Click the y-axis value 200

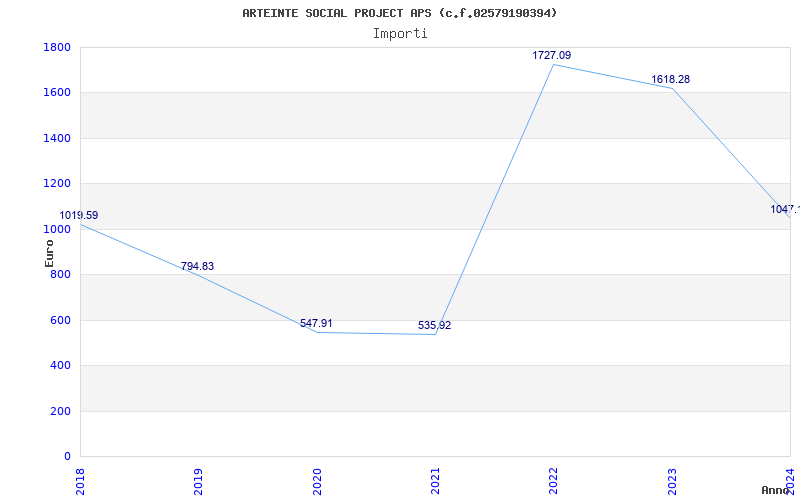point(60,411)
